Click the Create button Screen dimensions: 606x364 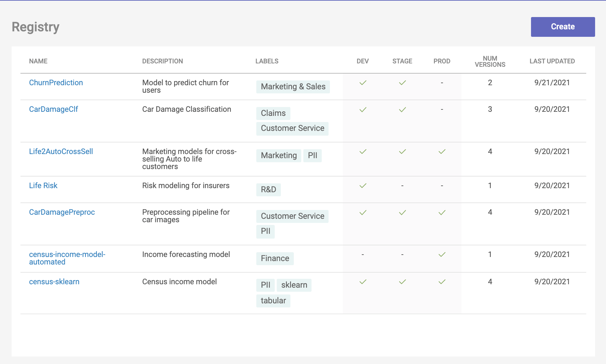pos(562,27)
